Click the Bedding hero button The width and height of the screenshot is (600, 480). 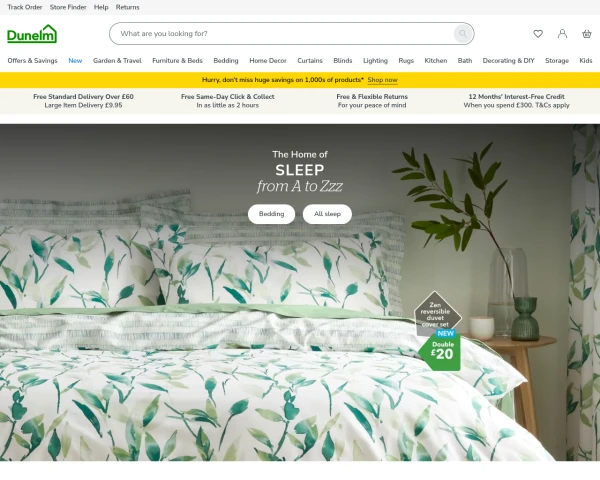tap(271, 214)
